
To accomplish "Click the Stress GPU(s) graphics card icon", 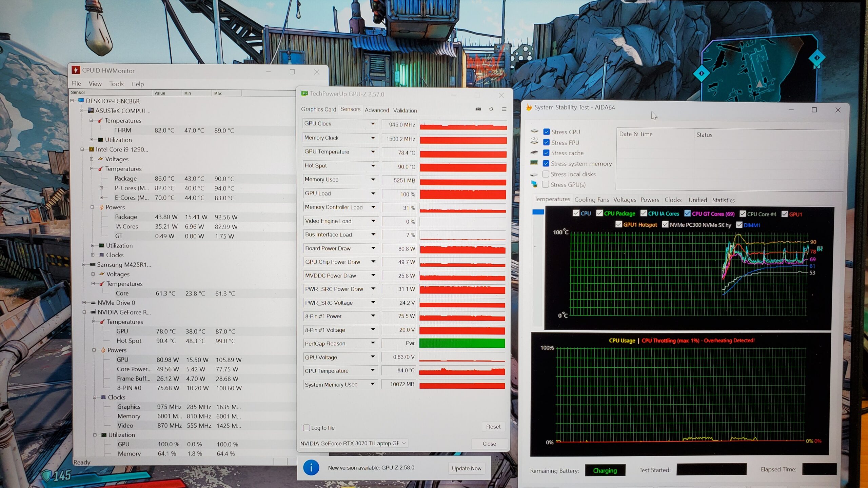I will click(534, 184).
